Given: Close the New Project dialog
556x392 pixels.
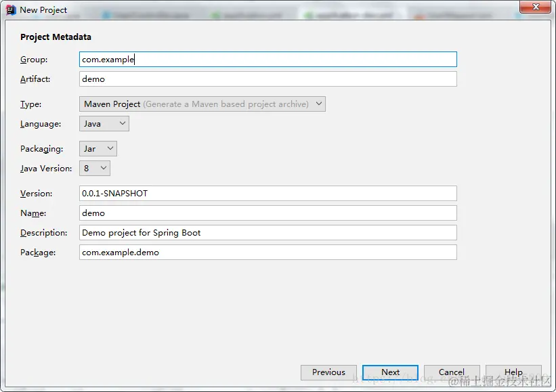Looking at the screenshot, I should (536, 7).
